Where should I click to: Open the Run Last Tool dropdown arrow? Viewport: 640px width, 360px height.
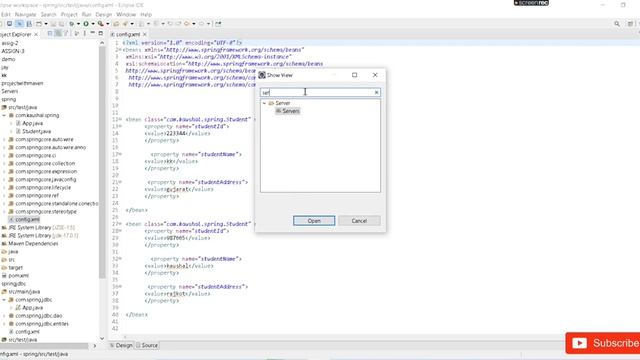tap(108, 24)
